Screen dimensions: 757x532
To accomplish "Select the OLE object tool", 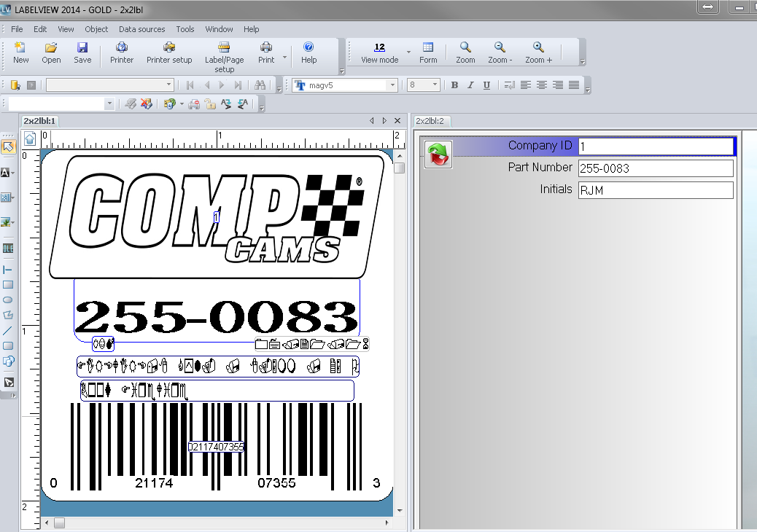I will tap(8, 249).
